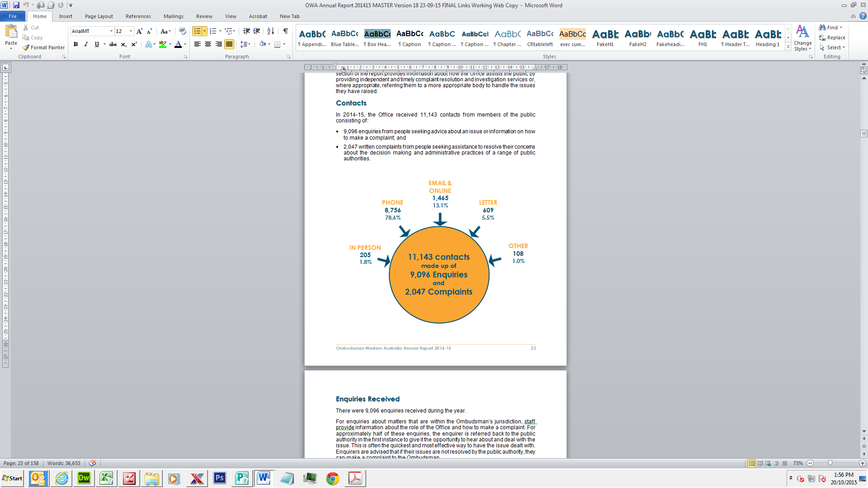Image resolution: width=868 pixels, height=488 pixels.
Task: Open the Line Spacing dropdown
Action: coord(245,44)
